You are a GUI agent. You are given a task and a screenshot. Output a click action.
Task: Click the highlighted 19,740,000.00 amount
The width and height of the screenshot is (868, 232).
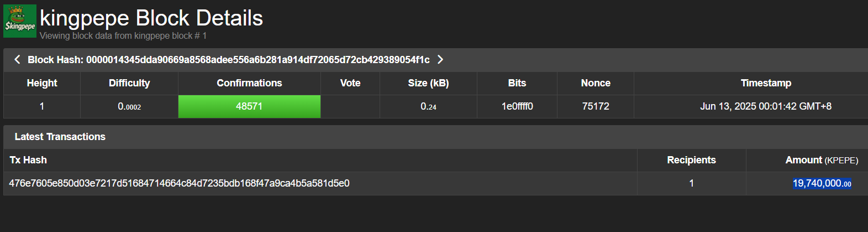822,183
